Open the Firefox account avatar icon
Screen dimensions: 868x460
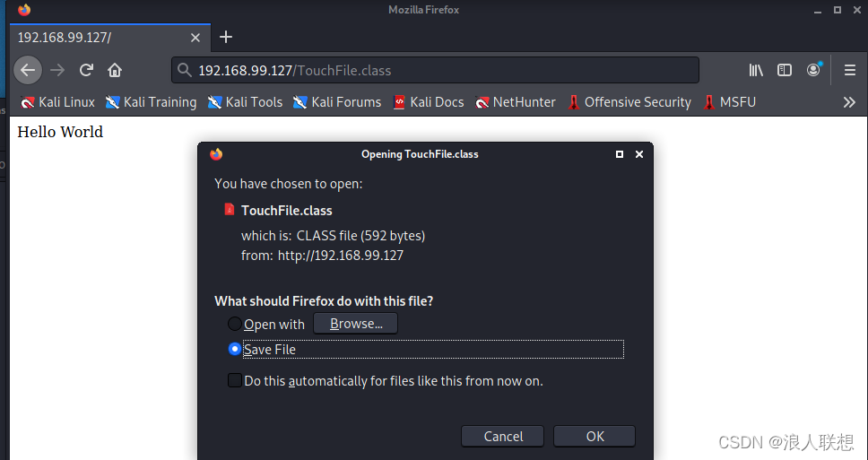coord(814,70)
